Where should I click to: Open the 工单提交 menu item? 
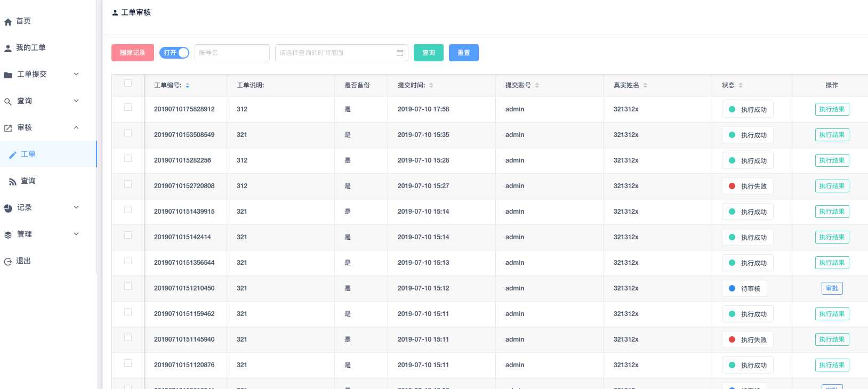click(x=48, y=74)
